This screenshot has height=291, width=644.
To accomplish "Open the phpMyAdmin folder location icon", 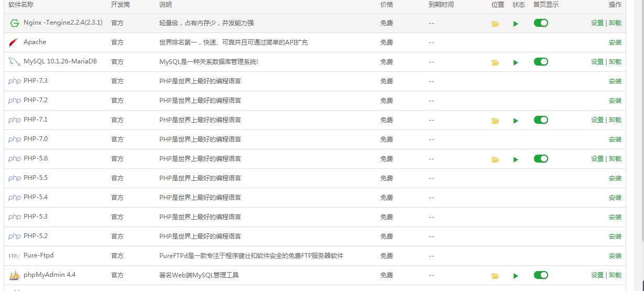I will 495,276.
